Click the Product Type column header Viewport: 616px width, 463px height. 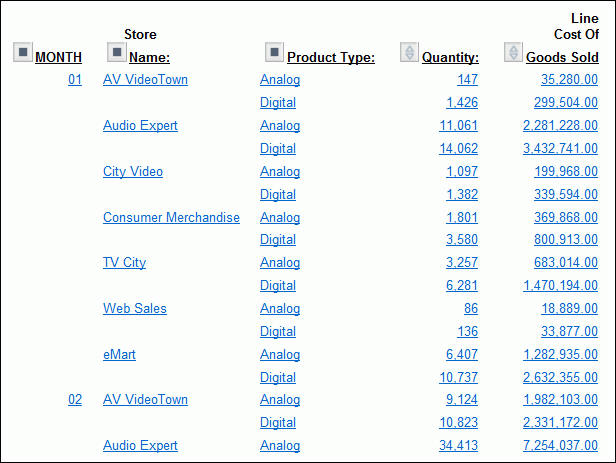coord(330,58)
